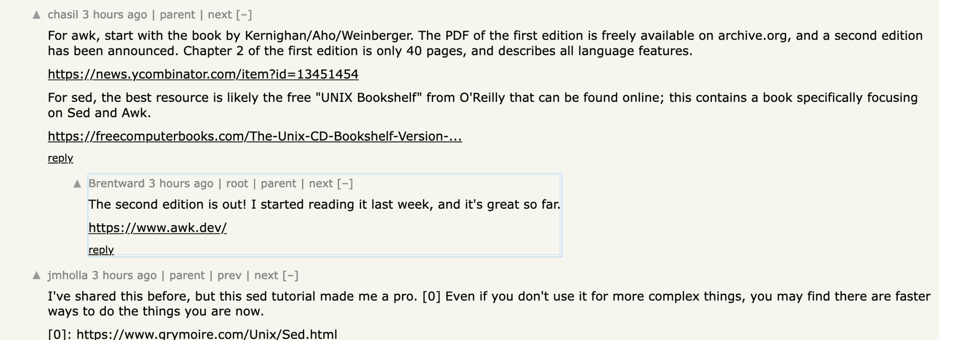Image resolution: width=980 pixels, height=340 pixels.
Task: Jump to next after jmholla's comment
Action: point(266,275)
